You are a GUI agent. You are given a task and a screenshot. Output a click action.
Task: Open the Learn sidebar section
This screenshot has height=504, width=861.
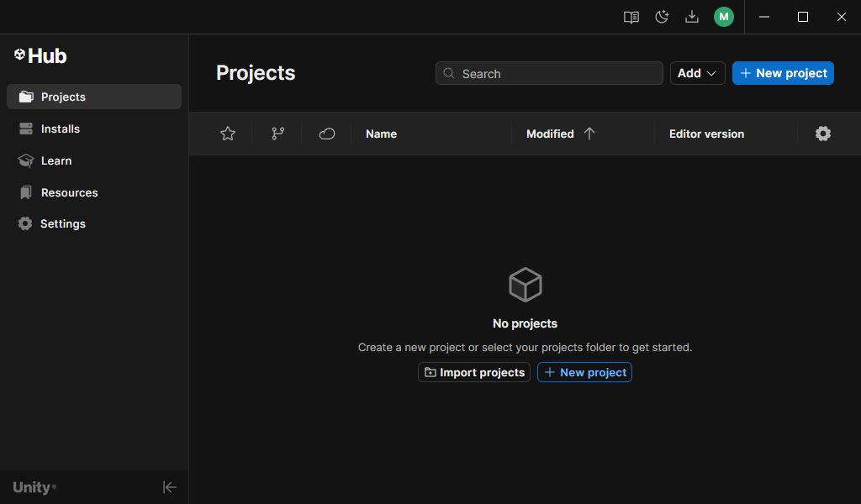[94, 160]
